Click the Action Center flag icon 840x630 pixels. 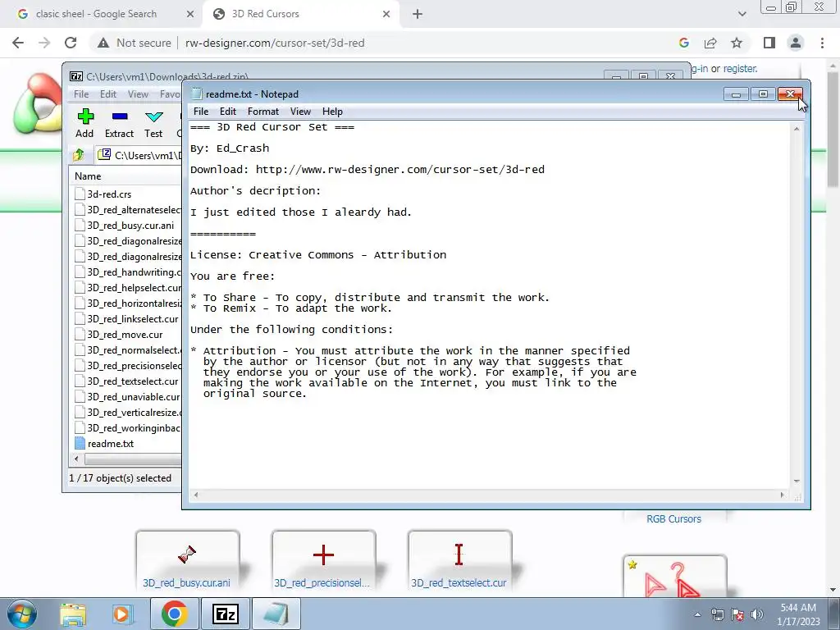pyautogui.click(x=737, y=614)
